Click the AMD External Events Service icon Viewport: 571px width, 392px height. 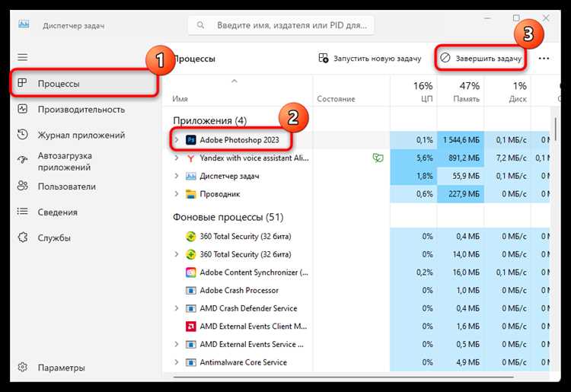point(191,344)
